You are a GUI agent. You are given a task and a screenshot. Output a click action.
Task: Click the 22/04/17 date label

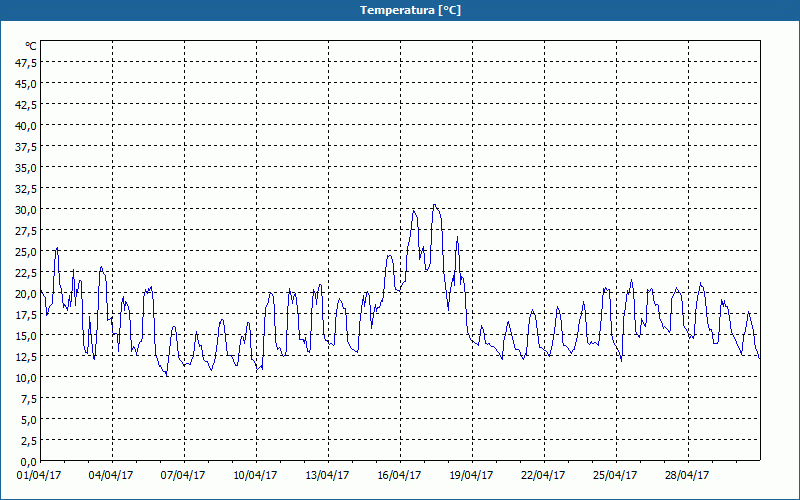click(543, 475)
